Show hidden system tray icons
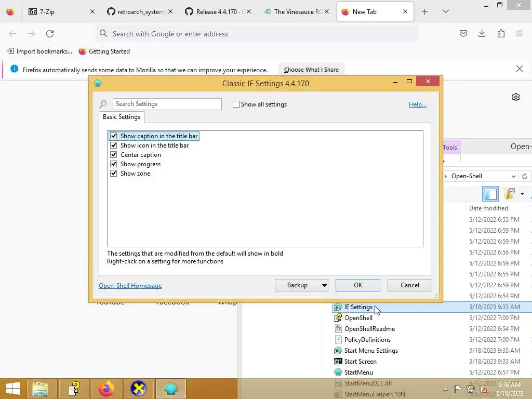532x399 pixels. click(445, 389)
